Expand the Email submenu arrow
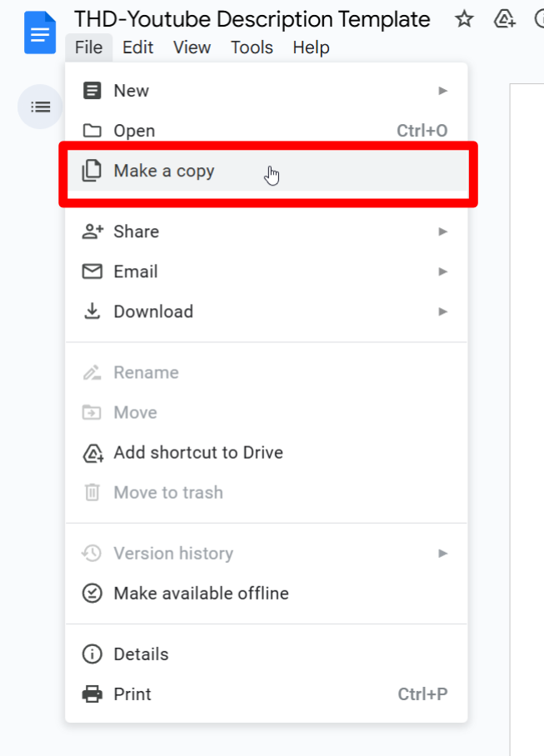The height and width of the screenshot is (756, 544). click(x=443, y=271)
